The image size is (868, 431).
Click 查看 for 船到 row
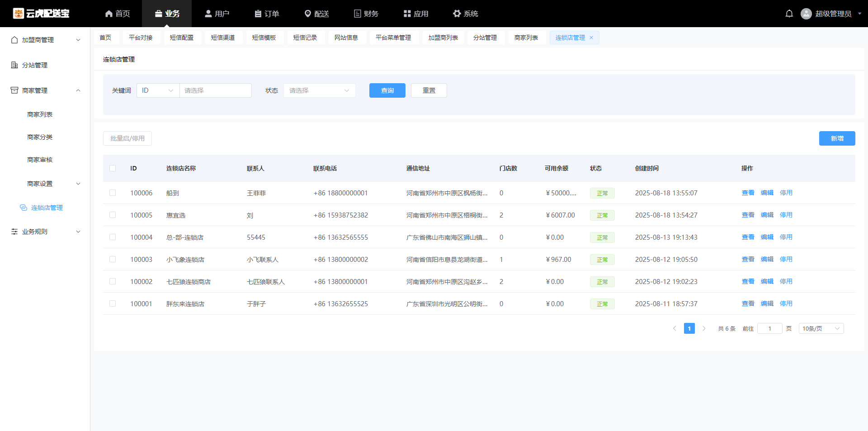[748, 193]
